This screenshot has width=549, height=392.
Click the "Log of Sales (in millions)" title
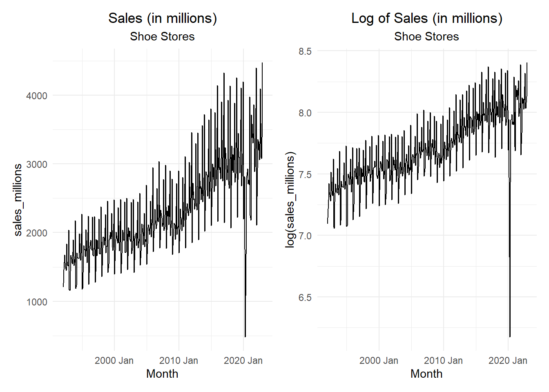coord(426,18)
